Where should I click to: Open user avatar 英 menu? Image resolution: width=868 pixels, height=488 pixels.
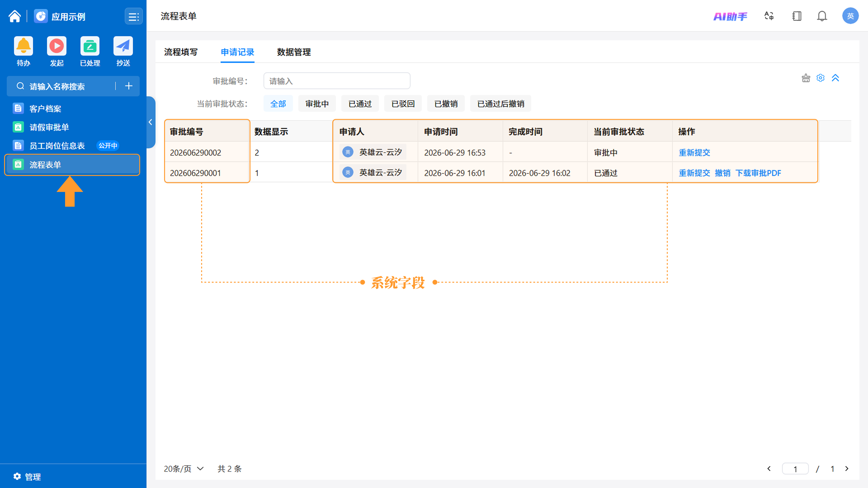pyautogui.click(x=850, y=16)
